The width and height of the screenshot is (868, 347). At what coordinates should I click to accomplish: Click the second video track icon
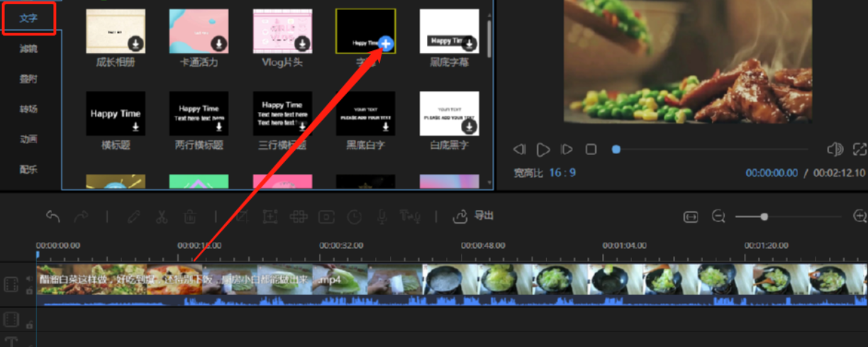coord(11,319)
